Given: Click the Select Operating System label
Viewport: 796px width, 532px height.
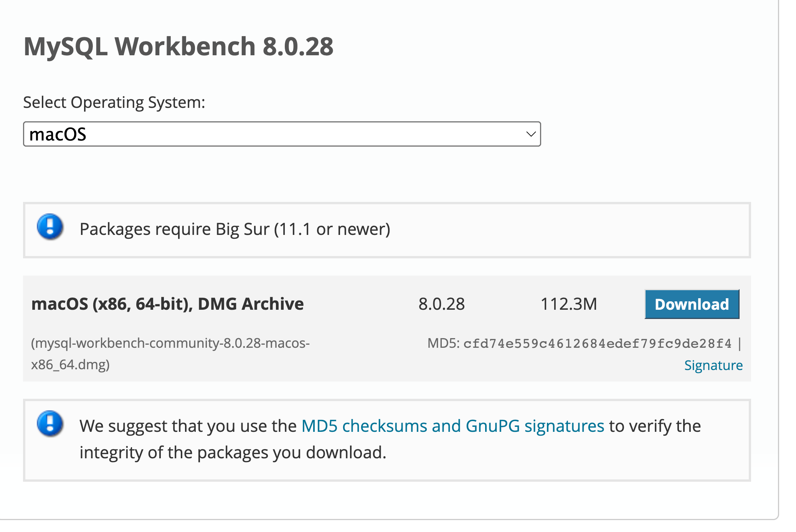Looking at the screenshot, I should pos(114,102).
